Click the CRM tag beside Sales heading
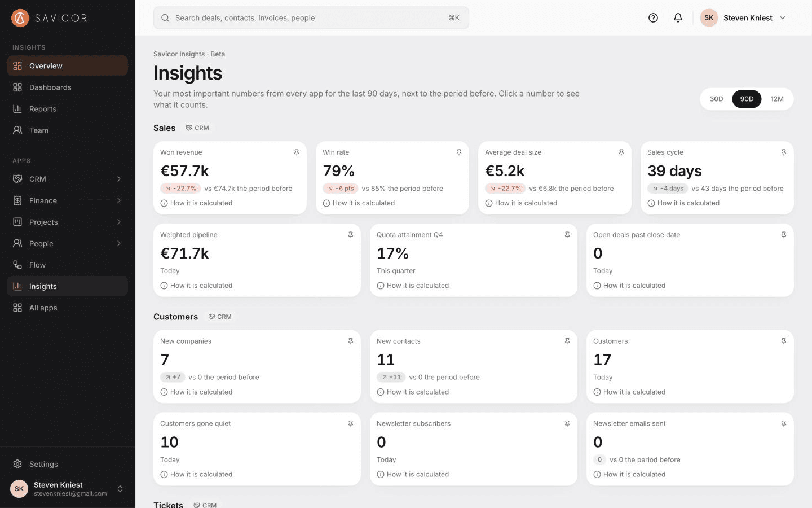The height and width of the screenshot is (508, 812). [198, 128]
